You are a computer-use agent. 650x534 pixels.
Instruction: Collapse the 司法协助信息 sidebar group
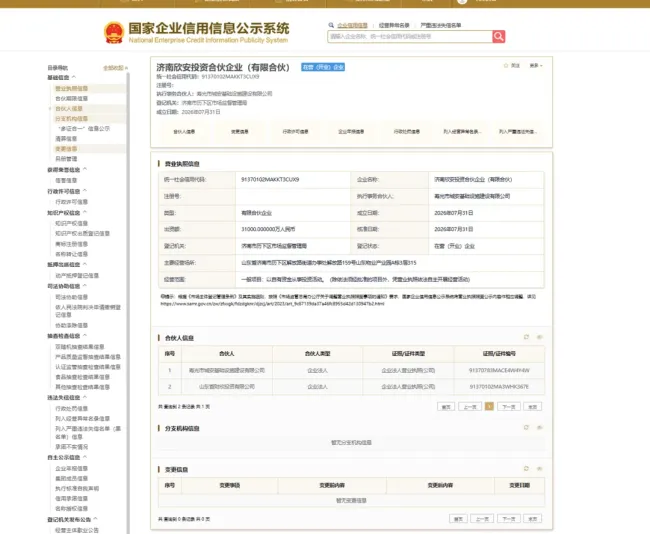coord(85,286)
